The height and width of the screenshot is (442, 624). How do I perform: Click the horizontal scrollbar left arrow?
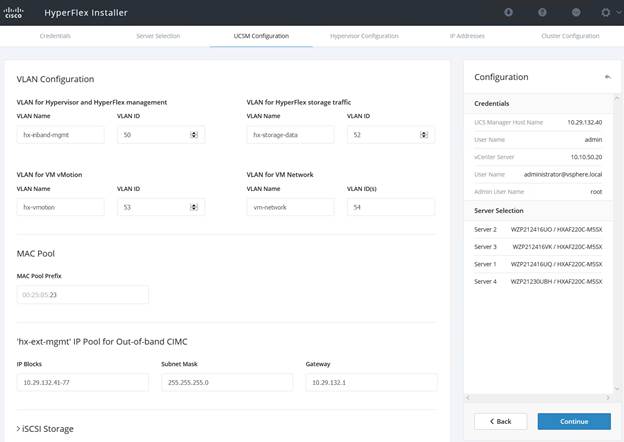468,397
